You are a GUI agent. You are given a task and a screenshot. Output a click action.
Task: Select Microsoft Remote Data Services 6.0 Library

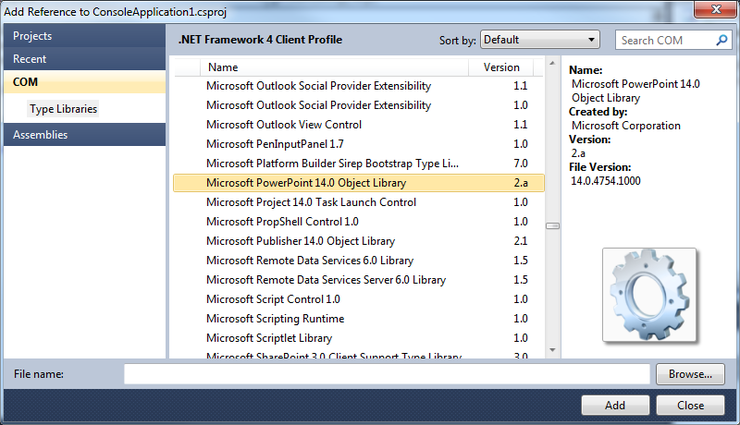(359, 260)
